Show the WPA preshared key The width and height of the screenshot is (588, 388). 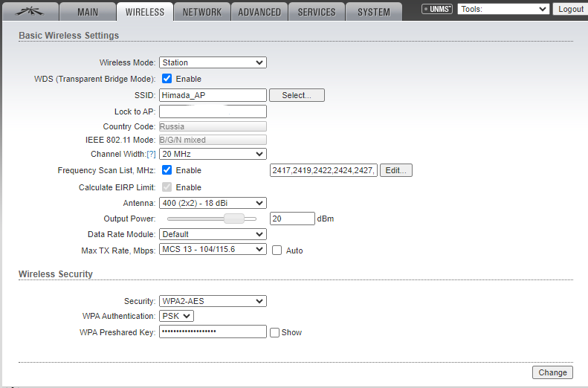pyautogui.click(x=274, y=332)
